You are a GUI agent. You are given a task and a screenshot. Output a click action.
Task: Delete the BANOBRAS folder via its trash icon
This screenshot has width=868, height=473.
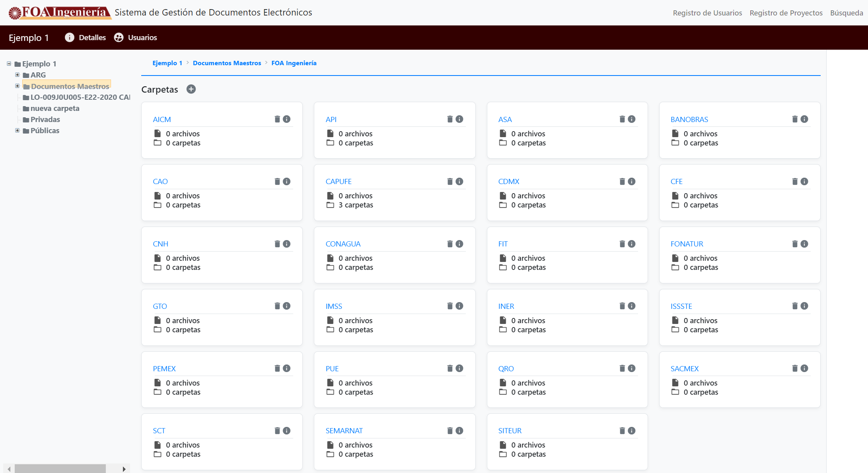795,119
